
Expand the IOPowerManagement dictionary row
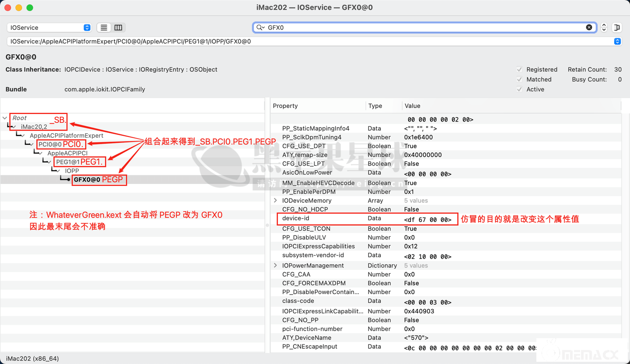[275, 266]
